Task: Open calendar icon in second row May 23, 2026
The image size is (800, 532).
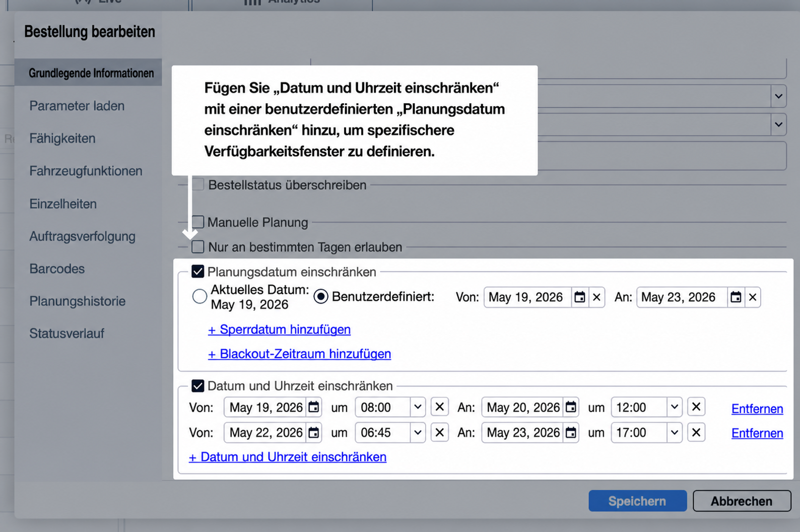Action: pyautogui.click(x=571, y=432)
